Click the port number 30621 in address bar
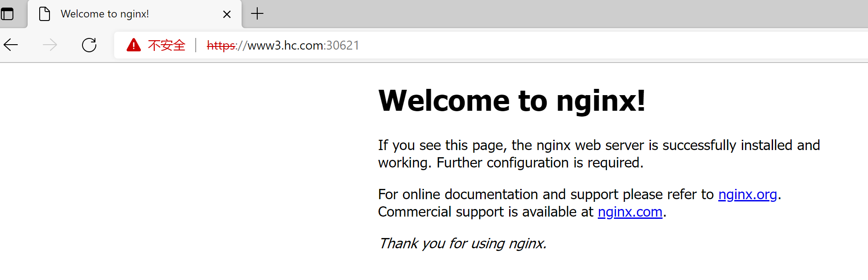 [342, 46]
